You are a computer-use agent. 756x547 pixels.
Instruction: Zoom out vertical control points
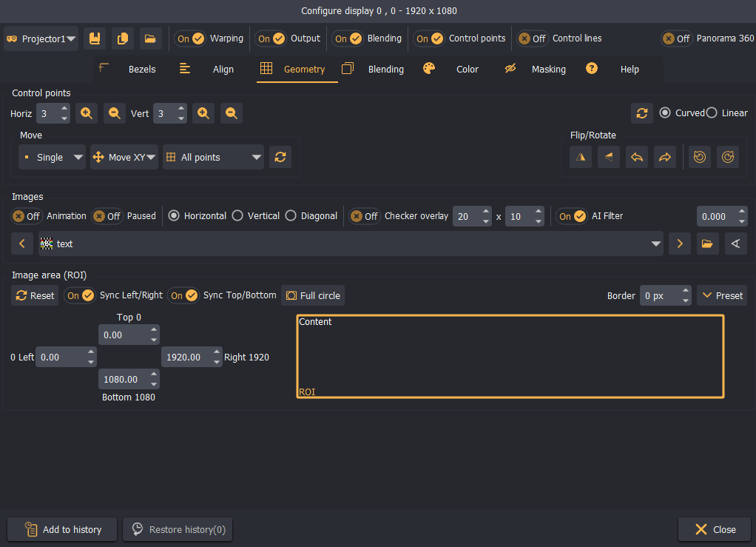pyautogui.click(x=232, y=113)
